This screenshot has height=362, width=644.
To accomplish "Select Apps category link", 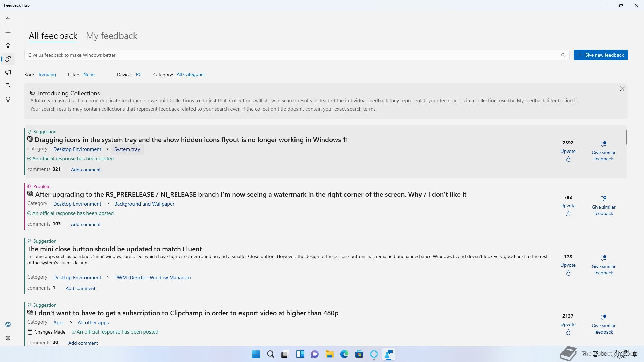I will 59,322.
